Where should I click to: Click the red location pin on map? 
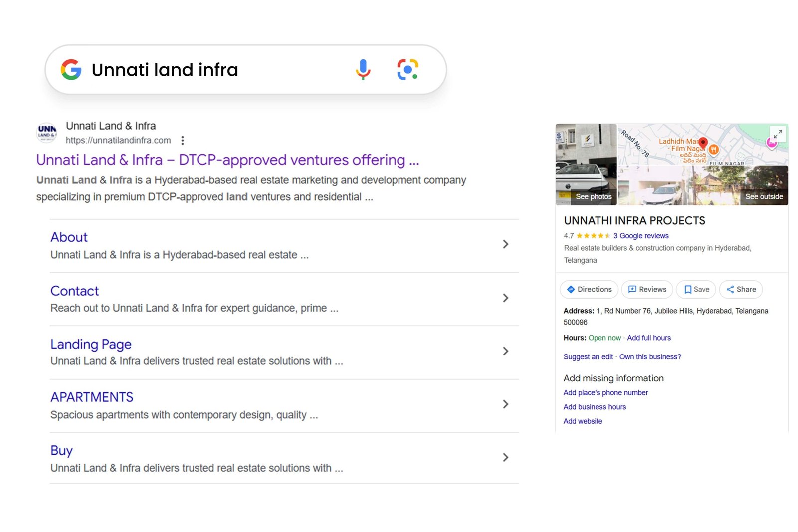click(703, 143)
